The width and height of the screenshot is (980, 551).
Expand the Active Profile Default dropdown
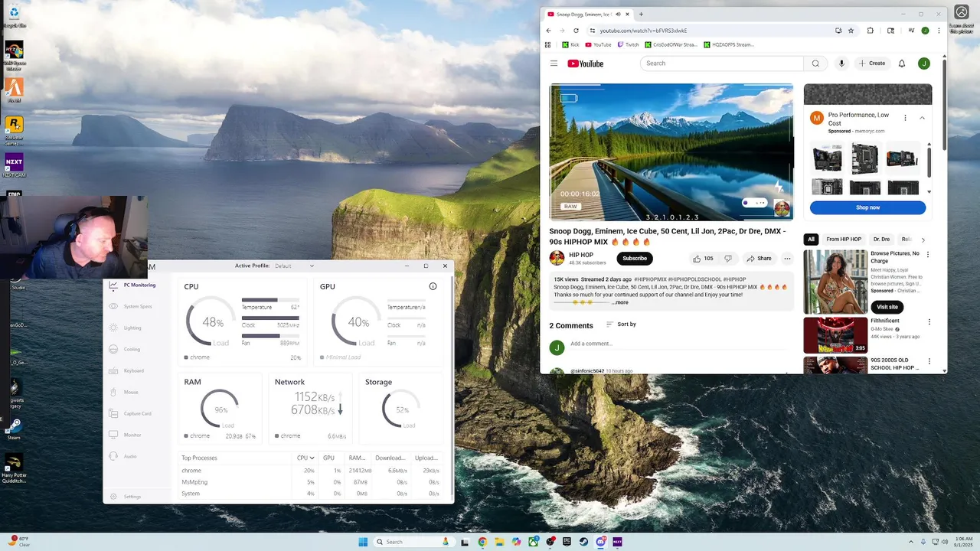tap(295, 266)
